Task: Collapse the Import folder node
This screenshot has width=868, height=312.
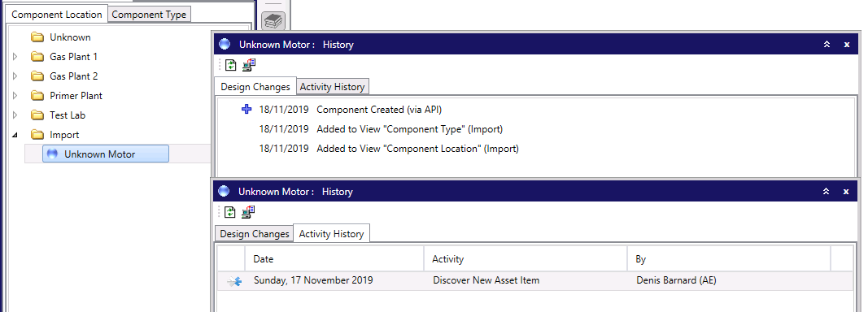Action: point(15,135)
